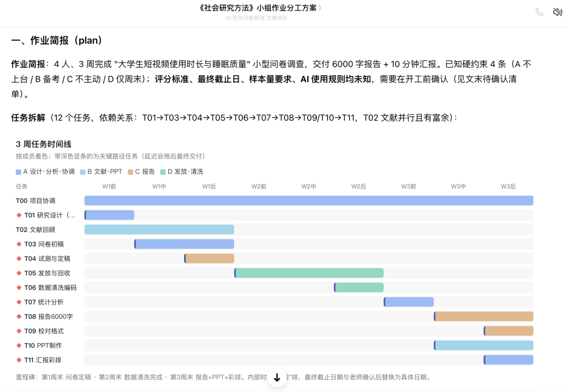
Task: Click the orange C 报告 legend swatch
Action: (130, 172)
